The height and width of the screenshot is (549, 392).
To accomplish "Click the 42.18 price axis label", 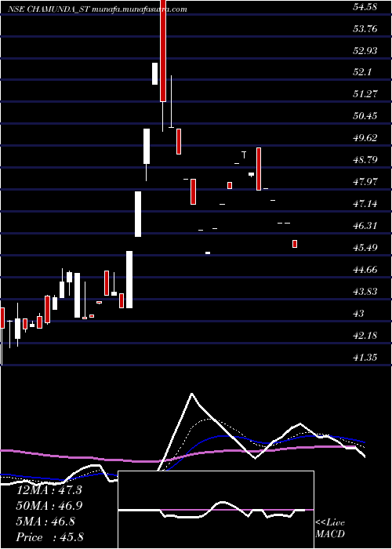I will pyautogui.click(x=365, y=336).
